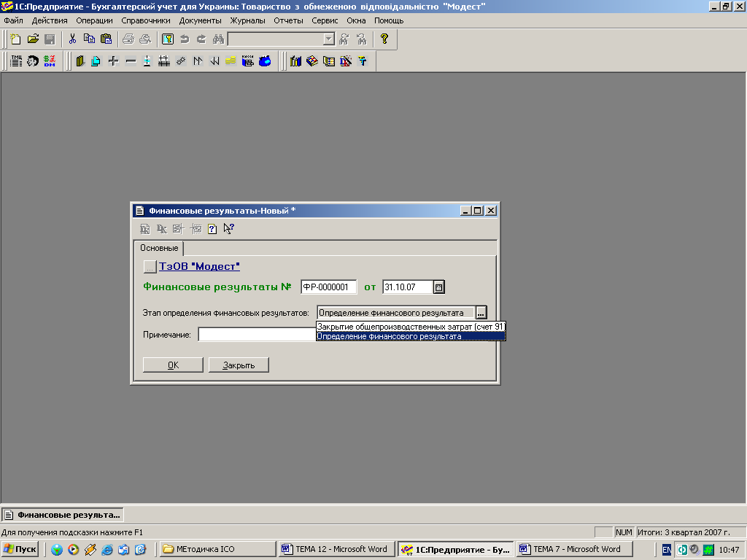Click the Касса cash register icon
The height and width of the screenshot is (560, 747).
coord(248,61)
